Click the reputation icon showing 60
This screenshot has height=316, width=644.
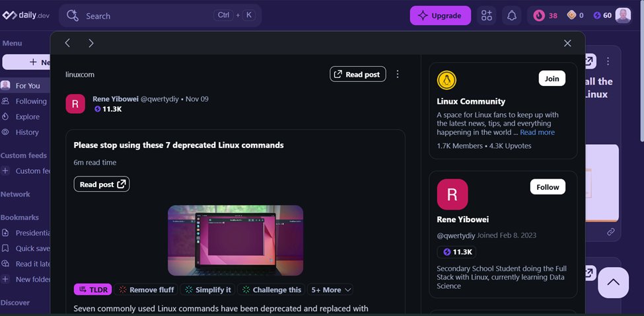tap(596, 16)
